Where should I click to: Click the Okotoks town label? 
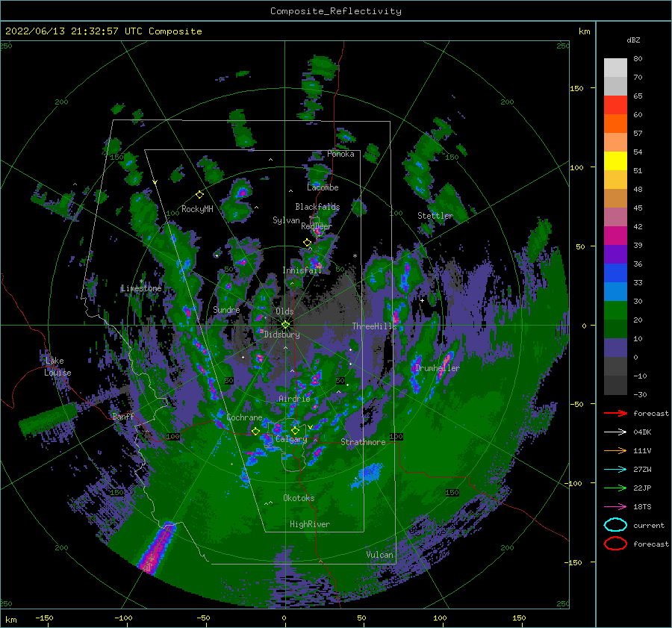(299, 498)
